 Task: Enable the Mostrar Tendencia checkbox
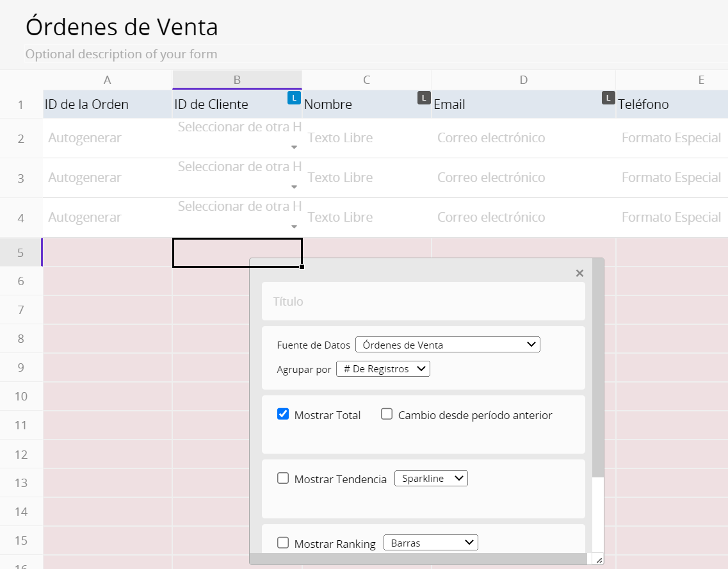click(x=283, y=479)
